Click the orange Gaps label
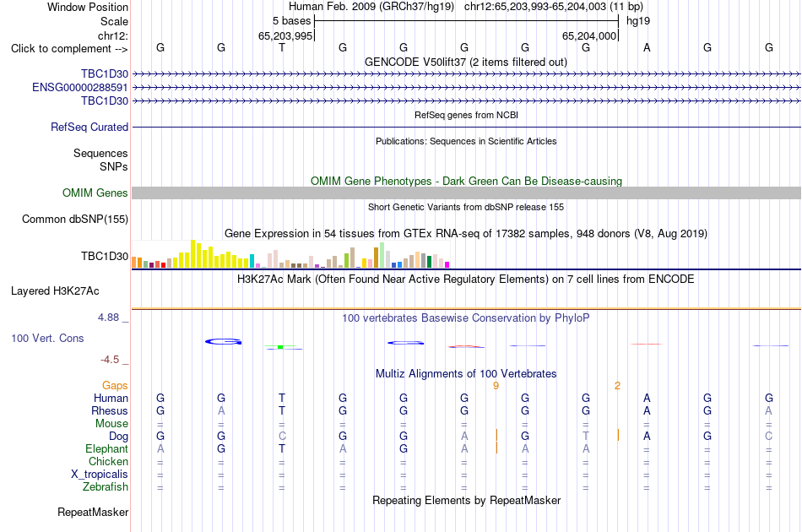Viewport: 802px width, 532px height. pos(115,386)
